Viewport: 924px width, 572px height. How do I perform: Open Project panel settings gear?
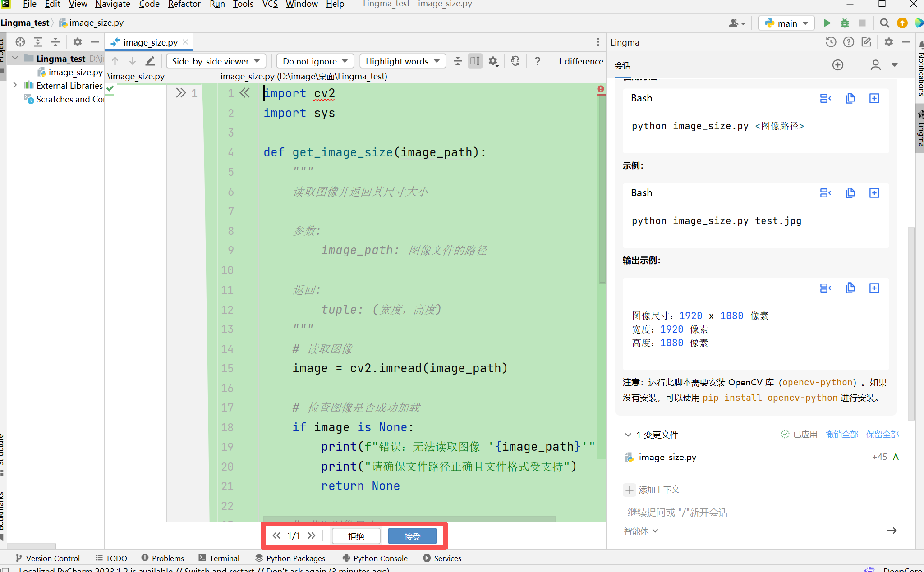tap(77, 42)
